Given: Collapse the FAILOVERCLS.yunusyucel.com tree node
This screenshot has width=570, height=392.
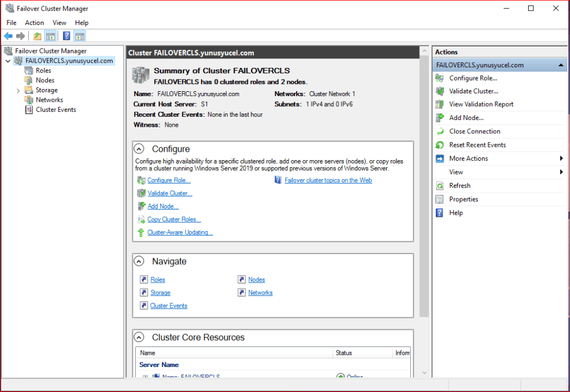Looking at the screenshot, I should pyautogui.click(x=8, y=61).
